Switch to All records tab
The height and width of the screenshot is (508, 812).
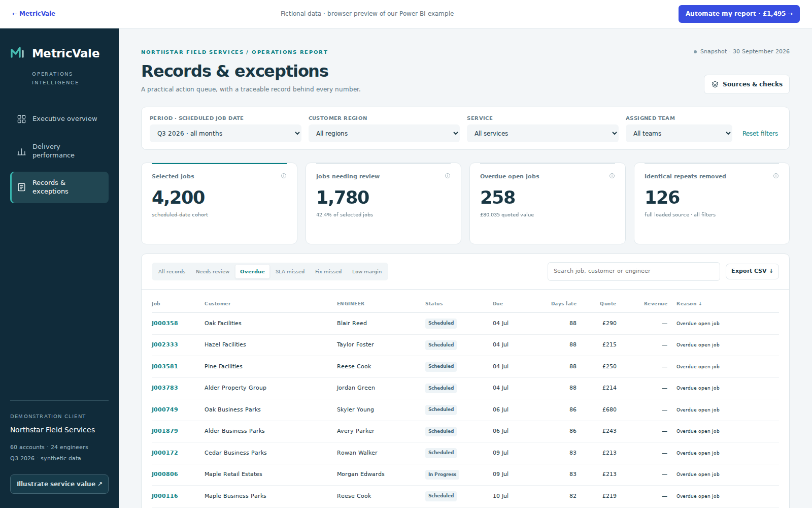[x=172, y=272]
